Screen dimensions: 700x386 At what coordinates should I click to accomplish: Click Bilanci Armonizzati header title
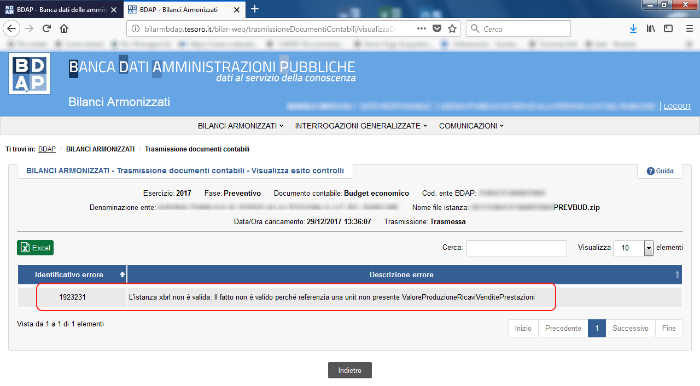click(119, 102)
